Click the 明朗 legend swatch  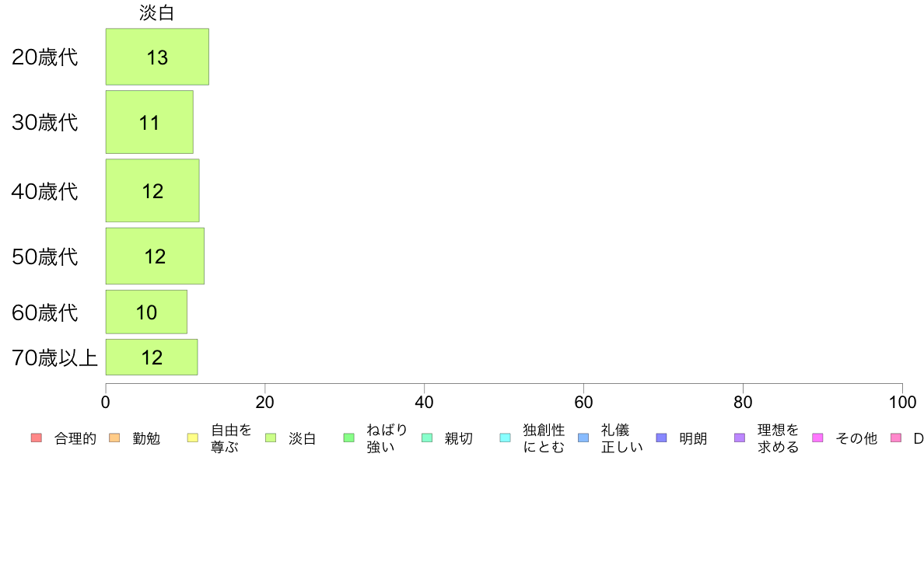661,438
